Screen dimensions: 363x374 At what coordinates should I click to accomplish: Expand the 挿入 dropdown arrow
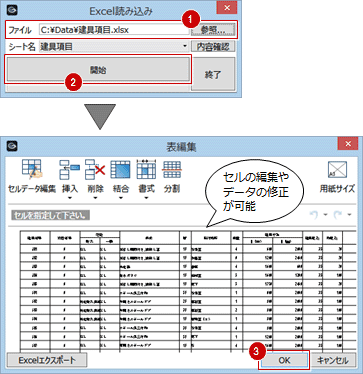tap(70, 198)
